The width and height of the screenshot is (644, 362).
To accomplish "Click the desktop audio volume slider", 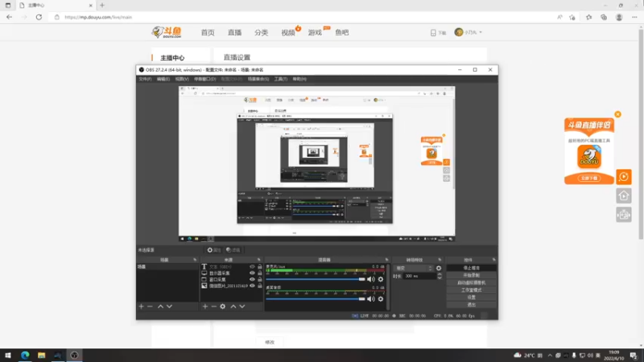I will point(316,299).
